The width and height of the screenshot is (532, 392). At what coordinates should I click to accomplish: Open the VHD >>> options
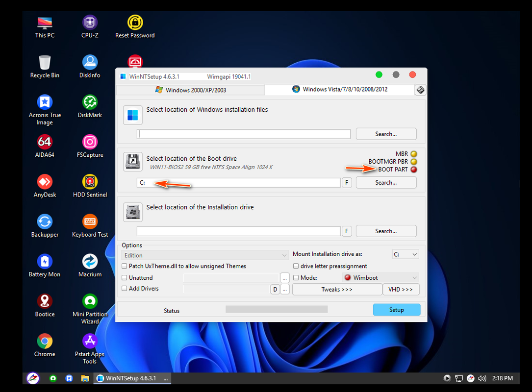(x=401, y=289)
